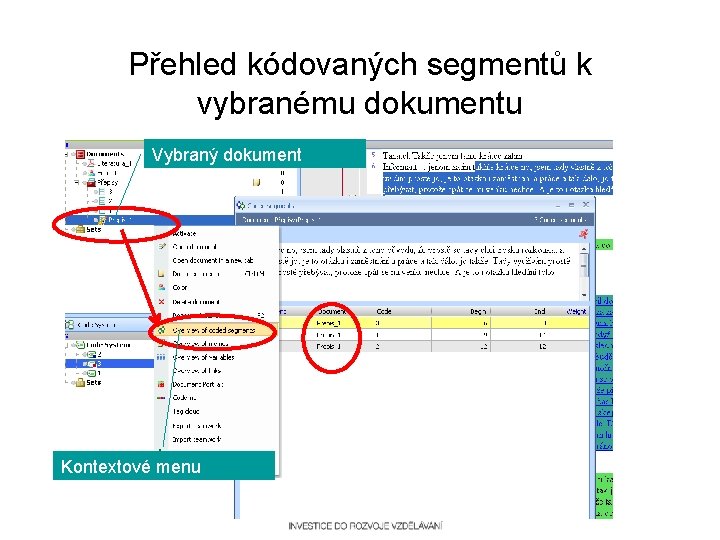Click the memo icon in Přepisy row
The width and height of the screenshot is (720, 540).
(256, 182)
